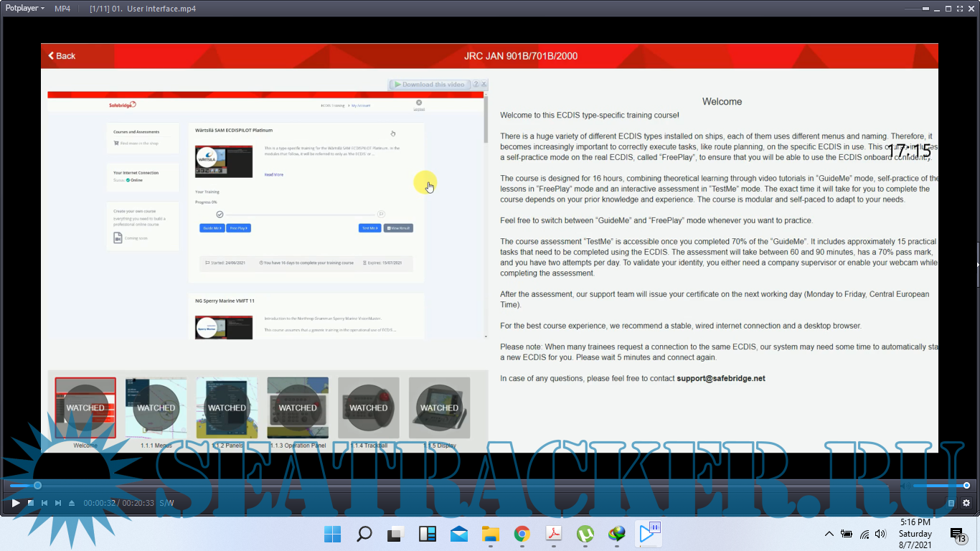Click the MP4 format label
This screenshot has width=980, height=551.
(62, 9)
